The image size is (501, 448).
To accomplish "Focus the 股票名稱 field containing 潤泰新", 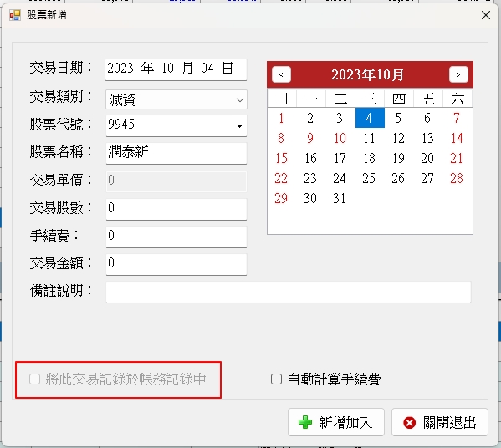I will (x=176, y=153).
